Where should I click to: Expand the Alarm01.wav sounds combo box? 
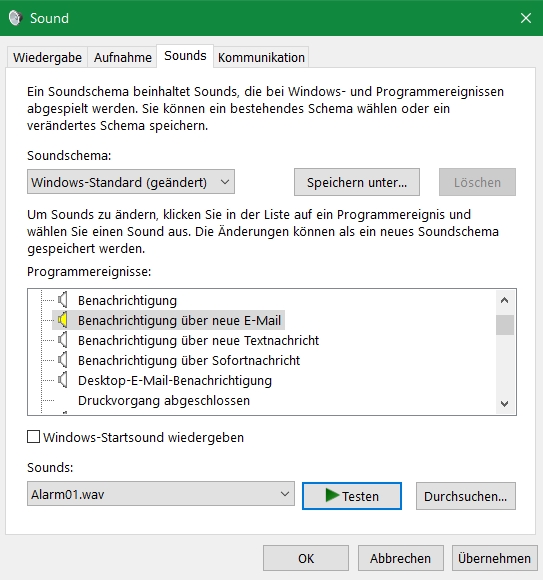click(161, 494)
